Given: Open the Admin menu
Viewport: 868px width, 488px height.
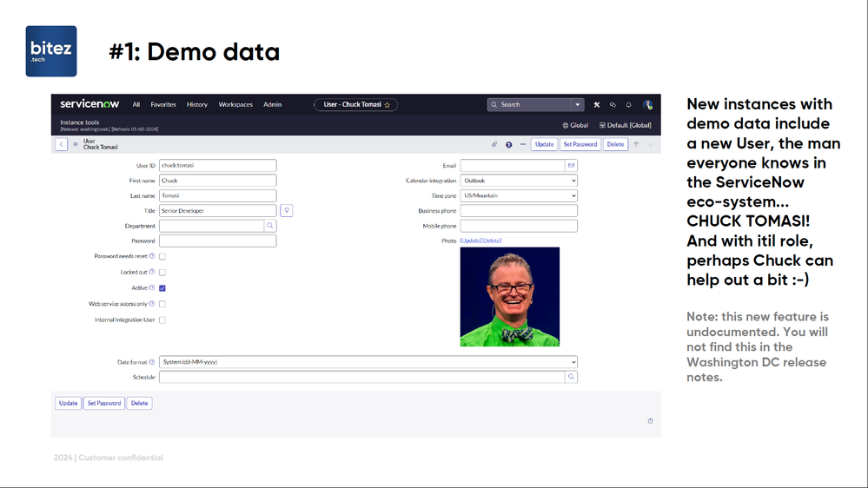Looking at the screenshot, I should click(x=272, y=104).
